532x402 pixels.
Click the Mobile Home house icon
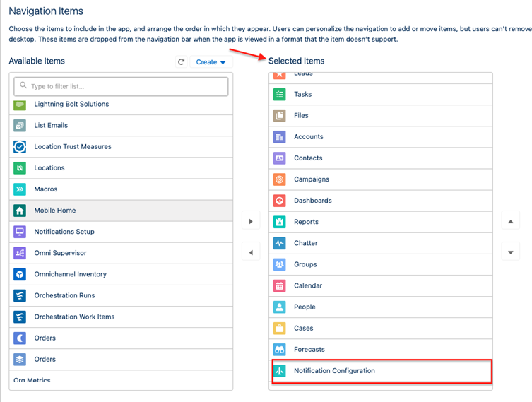pos(20,211)
